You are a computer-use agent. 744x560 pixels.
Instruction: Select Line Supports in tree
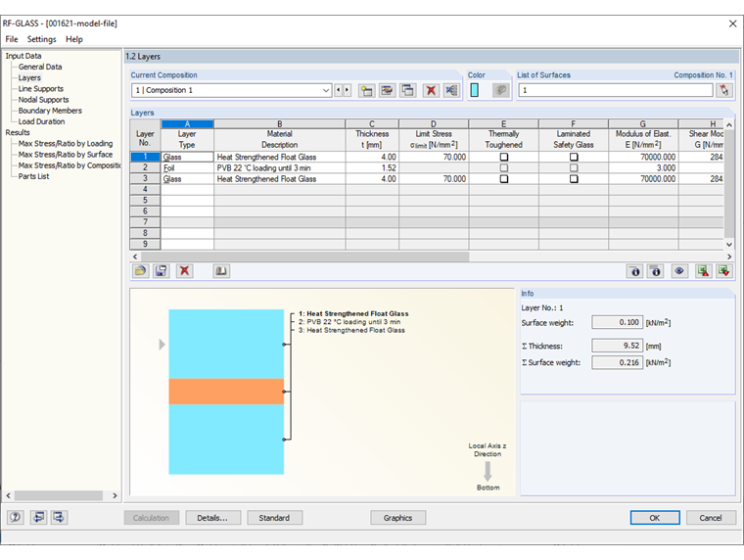[x=41, y=89]
